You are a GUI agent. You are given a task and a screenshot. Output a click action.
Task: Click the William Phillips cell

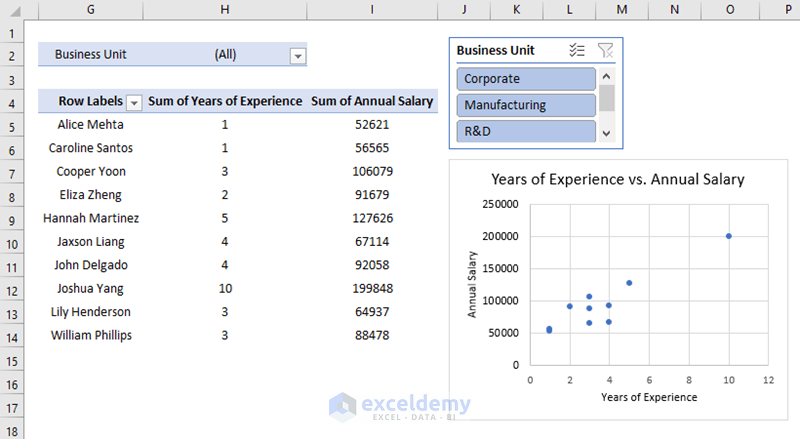pyautogui.click(x=90, y=335)
